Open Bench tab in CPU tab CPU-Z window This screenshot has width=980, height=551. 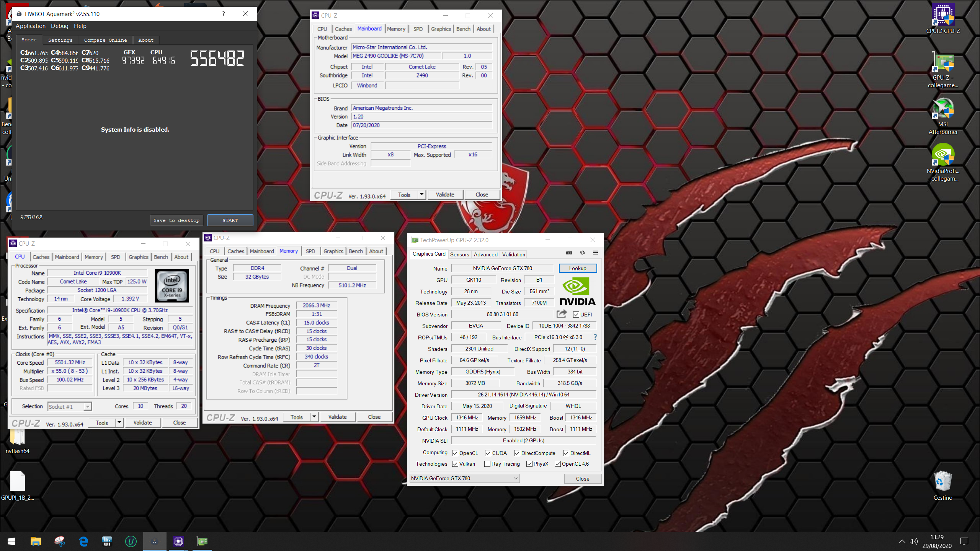click(x=161, y=257)
